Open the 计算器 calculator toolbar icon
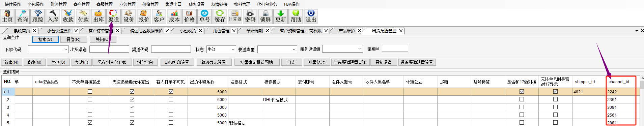 pos(235,16)
